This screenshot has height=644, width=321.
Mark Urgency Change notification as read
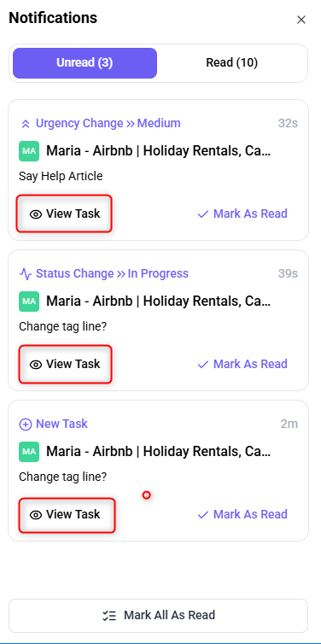(242, 214)
